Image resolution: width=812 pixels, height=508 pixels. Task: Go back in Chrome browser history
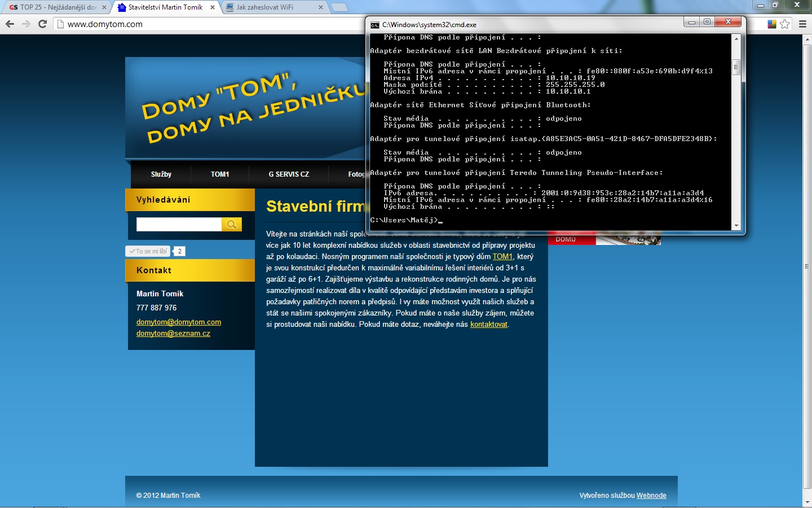coord(10,24)
